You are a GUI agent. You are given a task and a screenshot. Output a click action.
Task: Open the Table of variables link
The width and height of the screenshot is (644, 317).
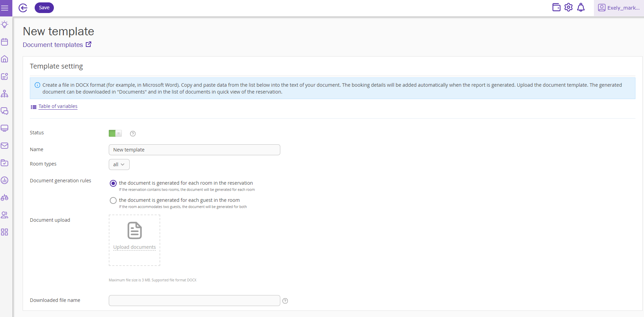pyautogui.click(x=57, y=106)
